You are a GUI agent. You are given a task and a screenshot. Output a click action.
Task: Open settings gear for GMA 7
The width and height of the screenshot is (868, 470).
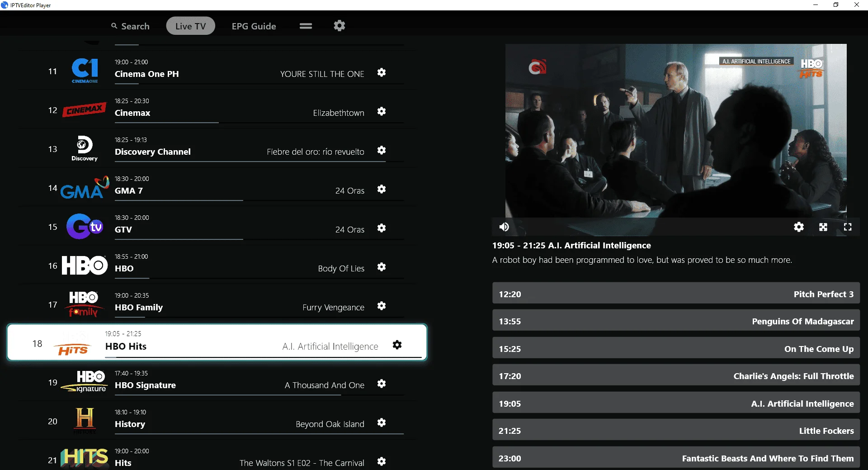[x=382, y=189]
